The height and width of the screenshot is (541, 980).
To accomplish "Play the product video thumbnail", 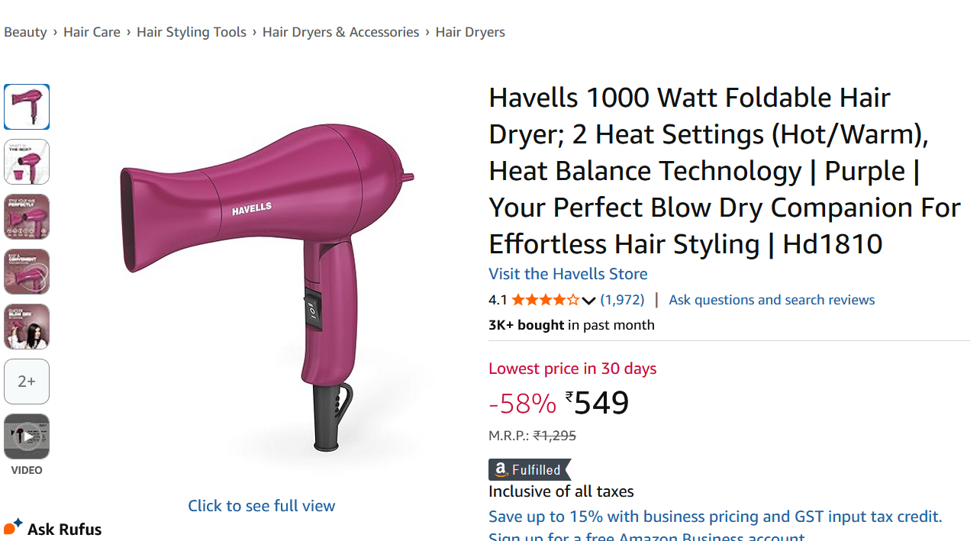I will point(27,436).
